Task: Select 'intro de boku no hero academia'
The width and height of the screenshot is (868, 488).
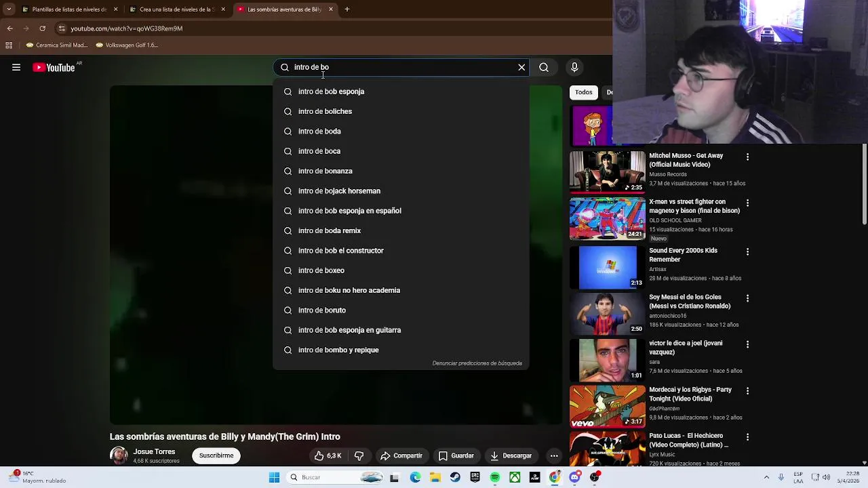Action: click(x=401, y=290)
